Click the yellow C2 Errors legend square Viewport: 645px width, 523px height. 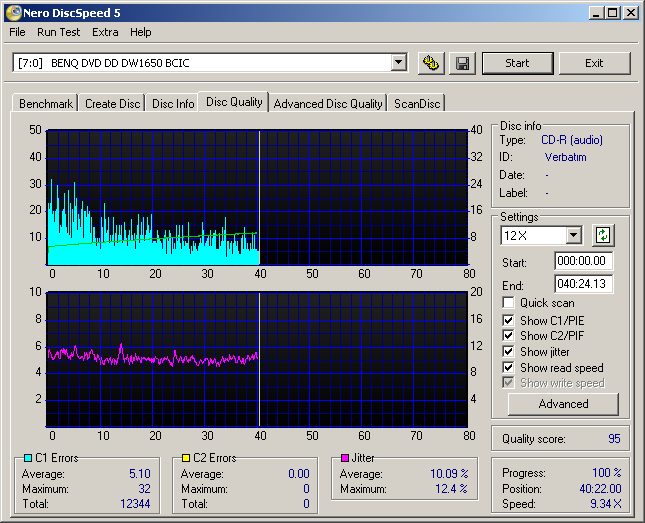[x=185, y=458]
